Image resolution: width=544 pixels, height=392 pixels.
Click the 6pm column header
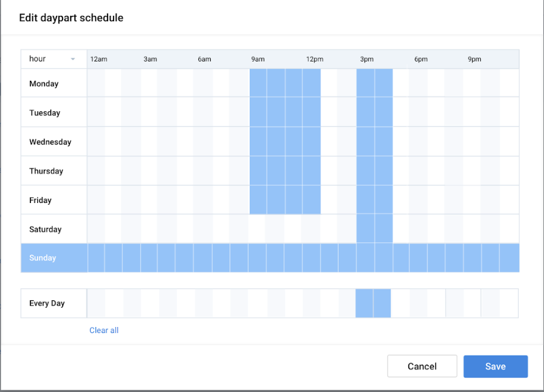[x=421, y=59]
